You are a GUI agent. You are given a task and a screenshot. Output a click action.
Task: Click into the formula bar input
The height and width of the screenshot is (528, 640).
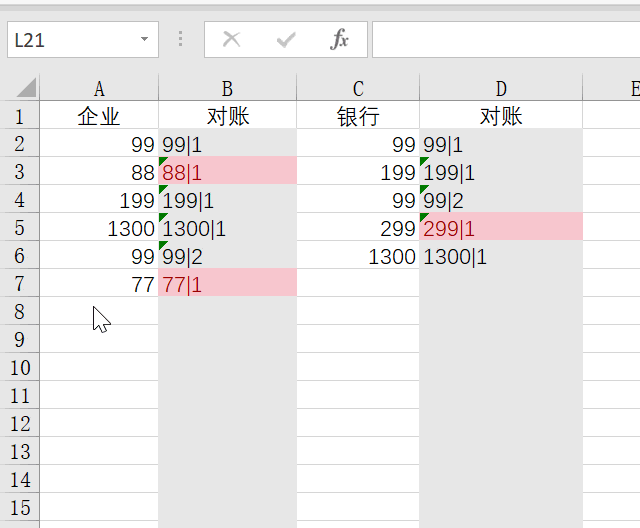click(x=506, y=40)
